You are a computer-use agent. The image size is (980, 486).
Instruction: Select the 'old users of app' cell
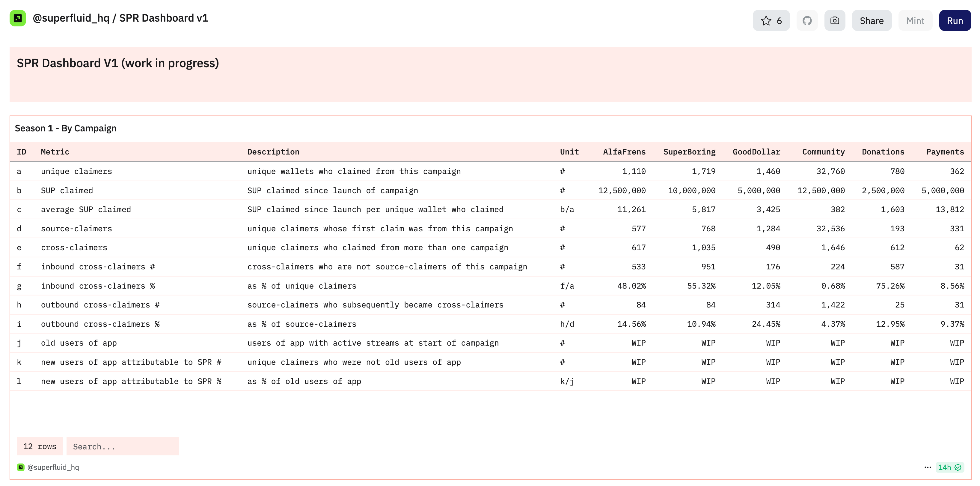(x=79, y=343)
